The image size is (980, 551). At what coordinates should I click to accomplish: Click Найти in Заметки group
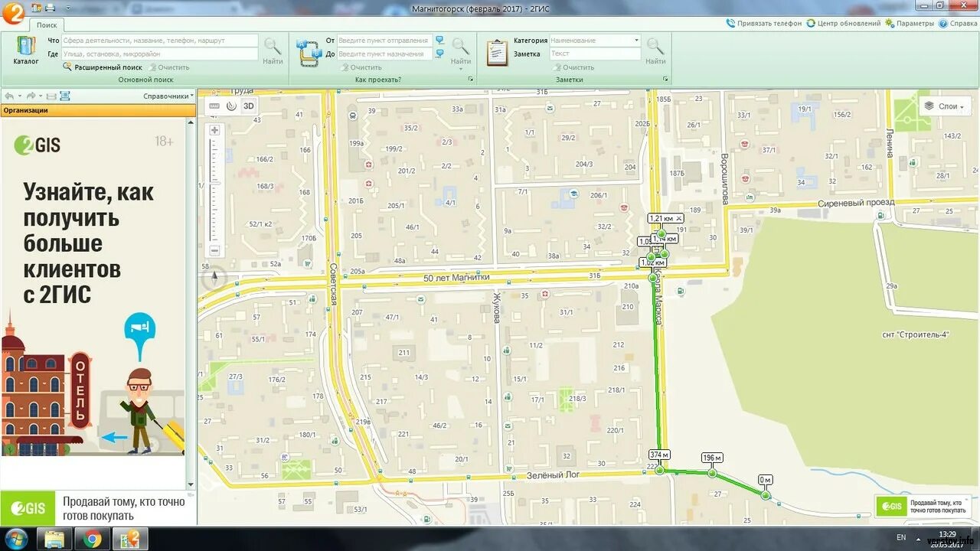tap(655, 51)
